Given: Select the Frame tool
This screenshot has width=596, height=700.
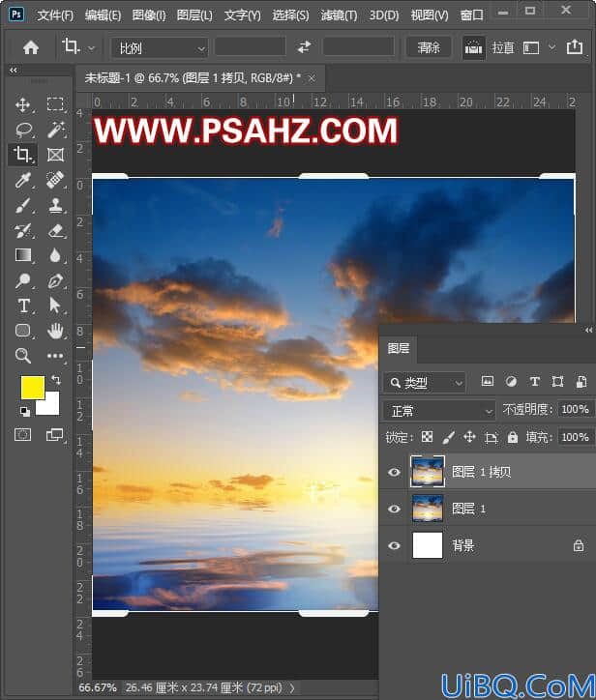Looking at the screenshot, I should click(55, 155).
